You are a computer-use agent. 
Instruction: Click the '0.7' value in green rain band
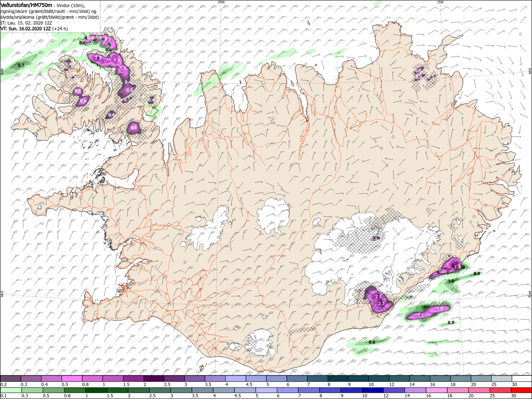click(x=21, y=65)
